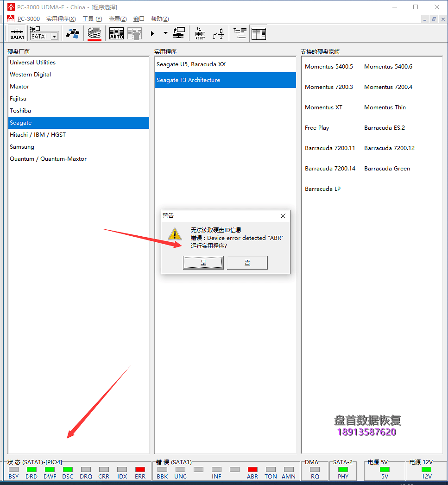Click Momentus 7200.4 family entry
The width and height of the screenshot is (448, 485).
[x=388, y=87]
